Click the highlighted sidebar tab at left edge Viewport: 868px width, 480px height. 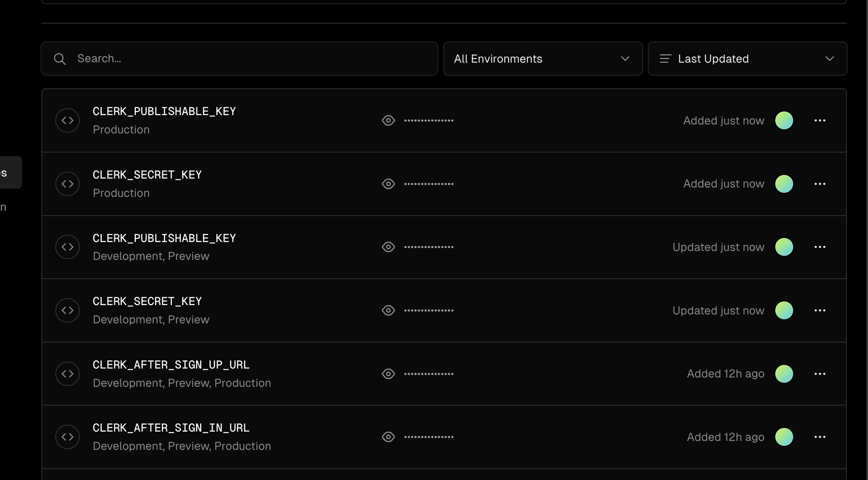[x=11, y=172]
